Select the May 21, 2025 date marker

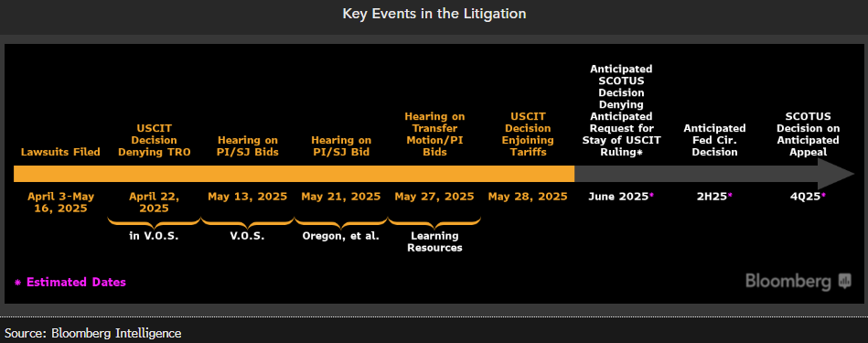tap(341, 197)
